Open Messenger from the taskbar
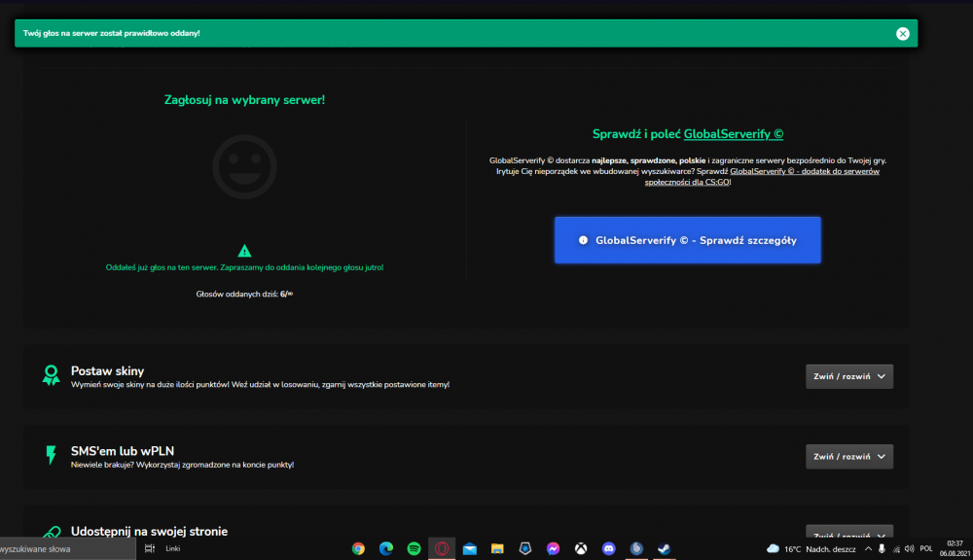 tap(553, 548)
